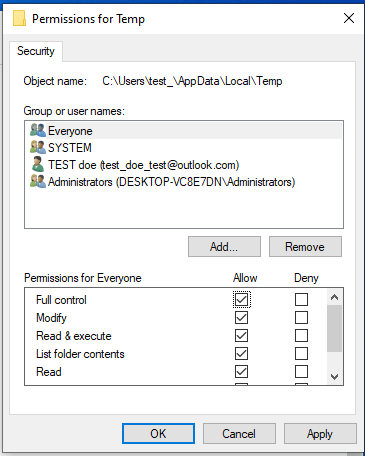The image size is (365, 456).
Task: Enable Deny for Full control
Action: tap(301, 299)
